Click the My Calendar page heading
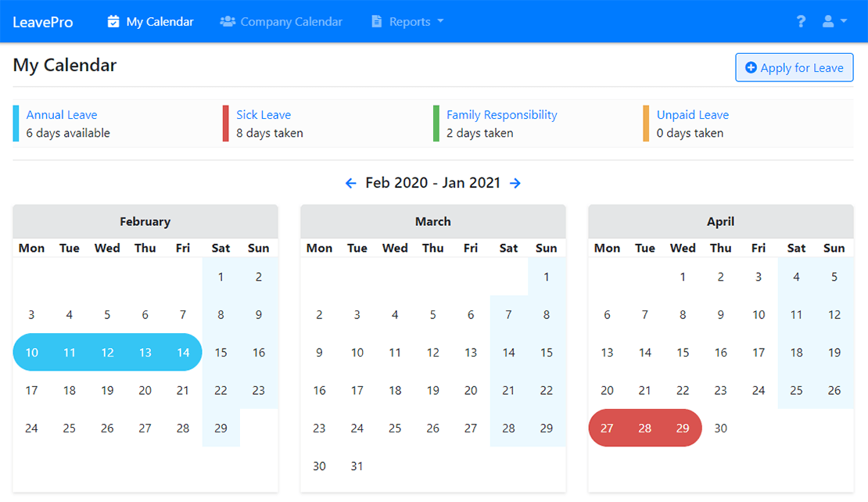This screenshot has height=502, width=868. pyautogui.click(x=65, y=66)
